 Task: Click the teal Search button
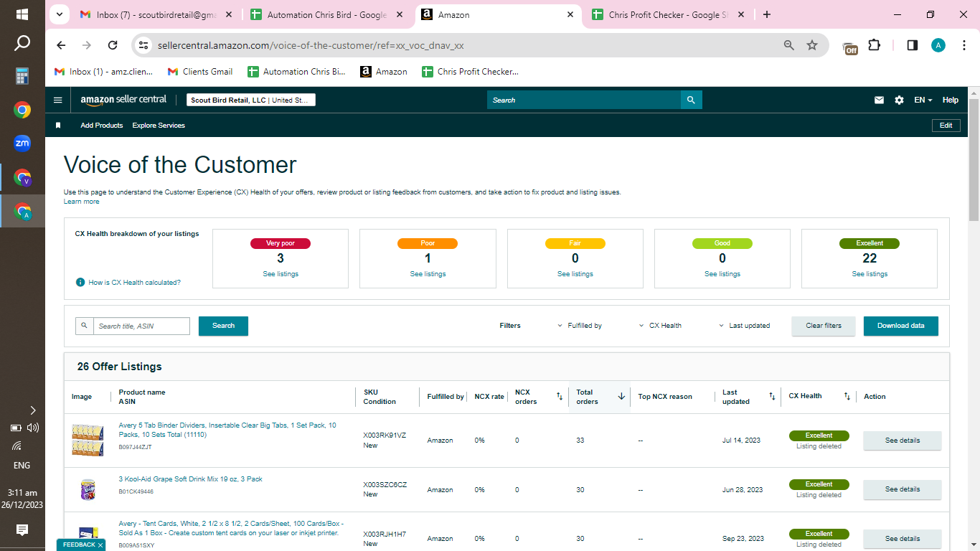223,326
